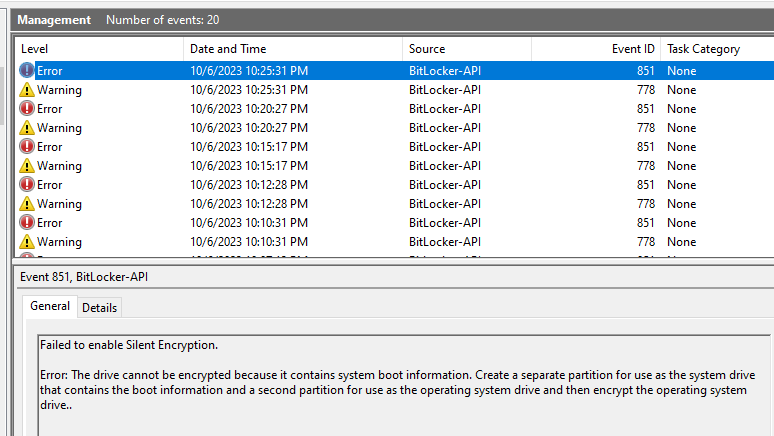Switch to the Details tab
Viewport: 774px width, 436px height.
pos(99,308)
